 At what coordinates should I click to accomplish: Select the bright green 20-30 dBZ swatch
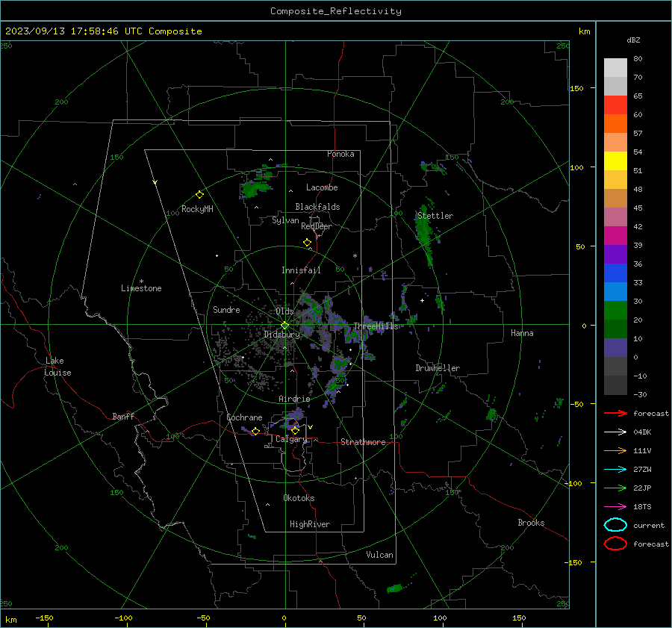[x=615, y=311]
